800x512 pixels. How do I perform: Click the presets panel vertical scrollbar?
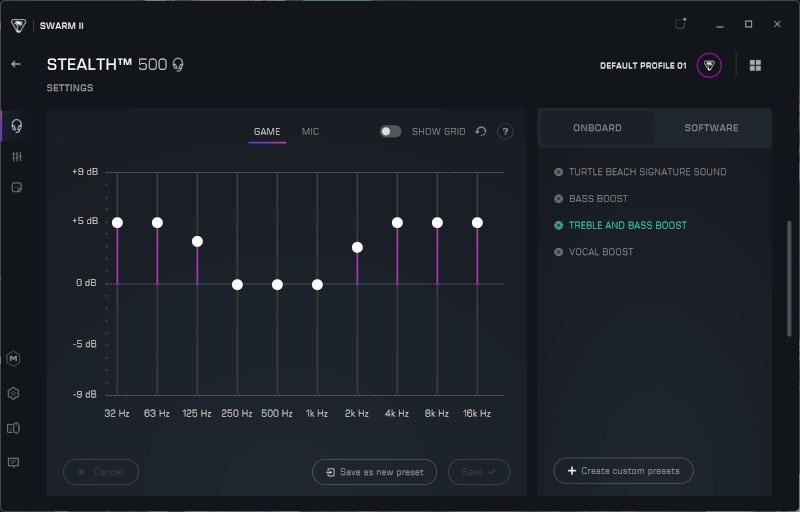pyautogui.click(x=789, y=278)
